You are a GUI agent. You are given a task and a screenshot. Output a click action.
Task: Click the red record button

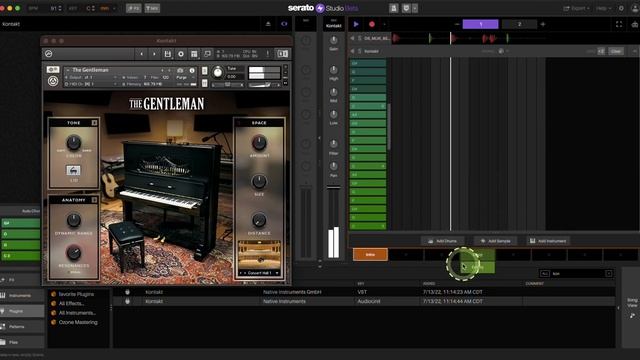click(x=372, y=24)
